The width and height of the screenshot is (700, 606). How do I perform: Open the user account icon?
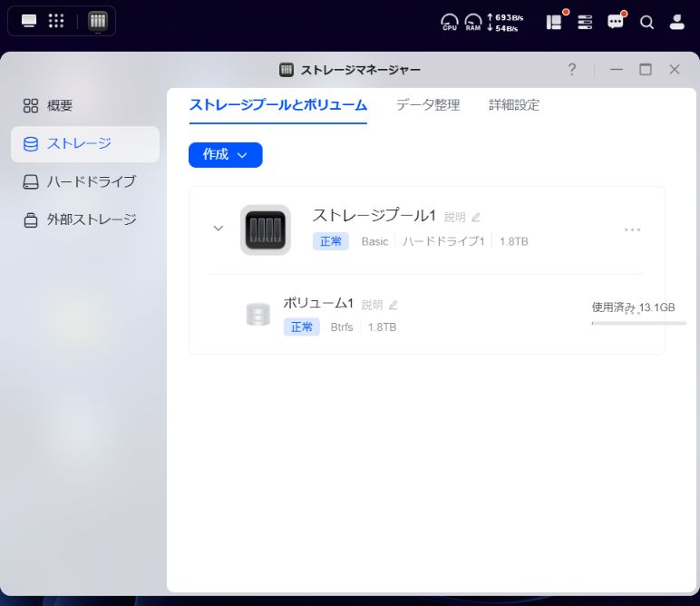(676, 22)
